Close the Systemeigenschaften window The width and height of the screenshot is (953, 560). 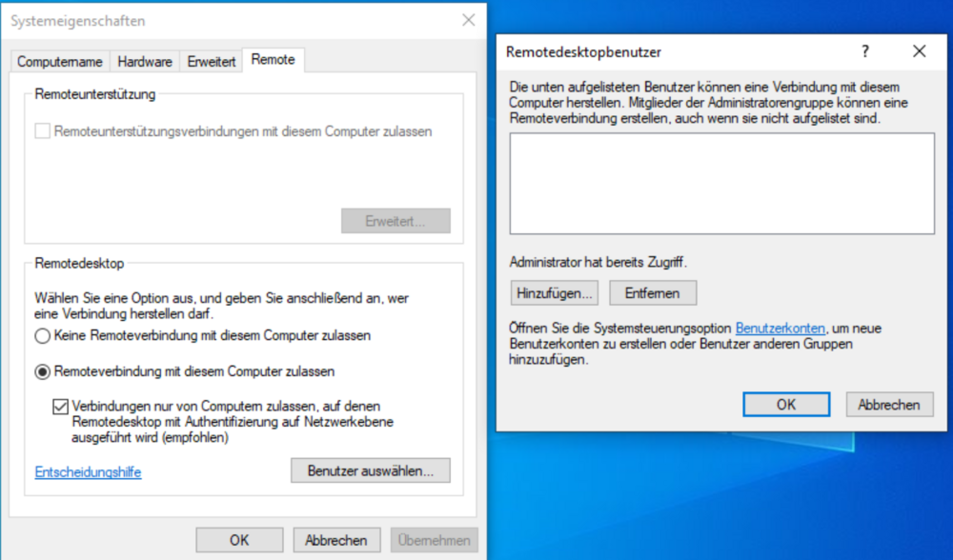pyautogui.click(x=468, y=20)
